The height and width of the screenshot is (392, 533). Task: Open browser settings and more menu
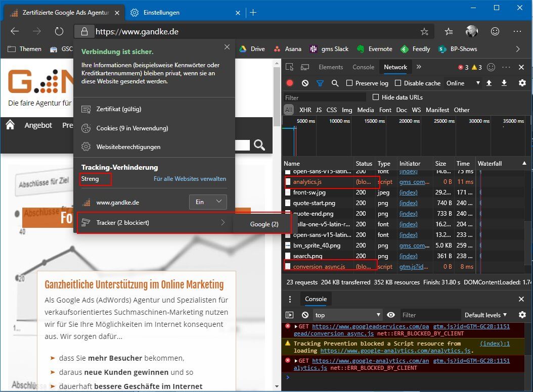point(517,31)
